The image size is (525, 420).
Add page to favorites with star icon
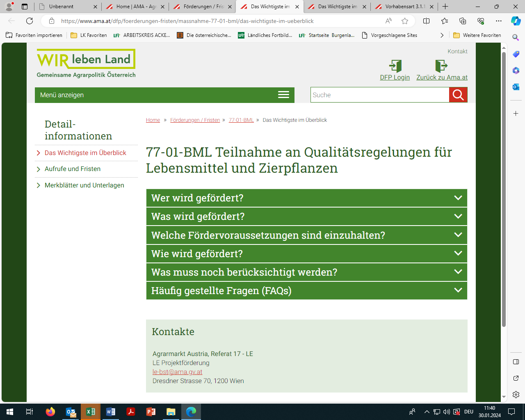[x=405, y=21]
